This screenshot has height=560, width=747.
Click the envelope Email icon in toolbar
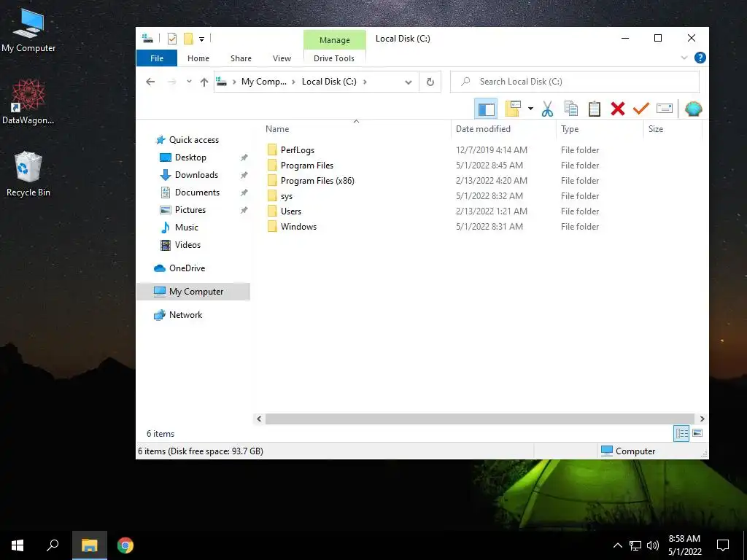(x=664, y=109)
